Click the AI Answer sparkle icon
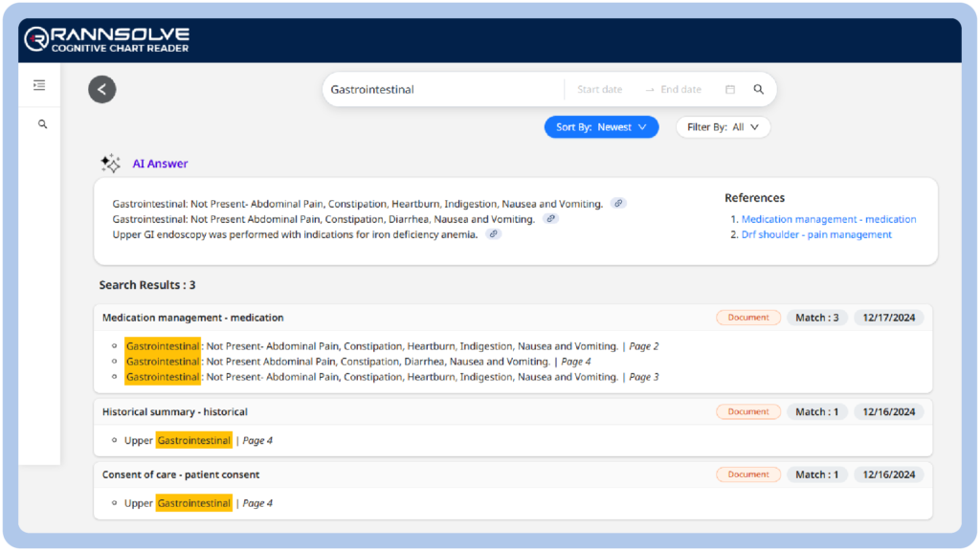 pos(111,164)
